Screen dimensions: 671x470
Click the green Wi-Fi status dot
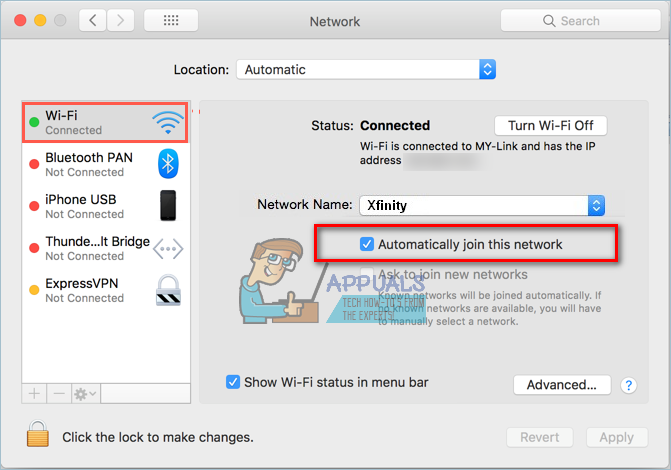[x=34, y=122]
